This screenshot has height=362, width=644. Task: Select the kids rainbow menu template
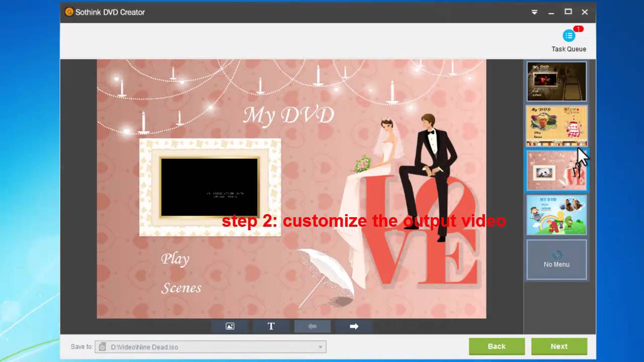(x=556, y=215)
